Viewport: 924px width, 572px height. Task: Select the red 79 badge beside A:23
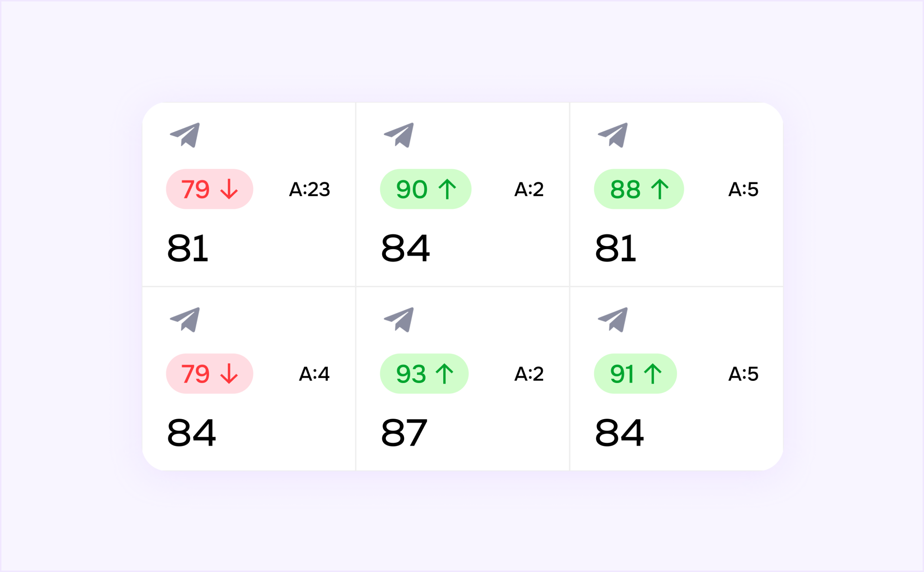click(x=209, y=189)
